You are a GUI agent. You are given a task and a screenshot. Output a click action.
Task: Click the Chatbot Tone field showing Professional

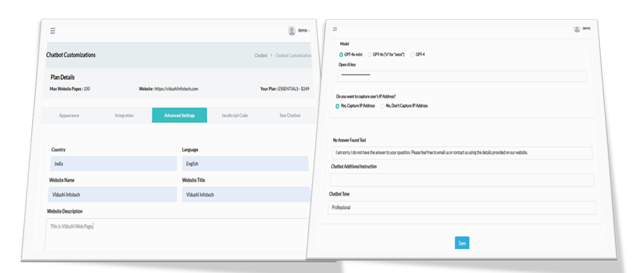pos(462,207)
